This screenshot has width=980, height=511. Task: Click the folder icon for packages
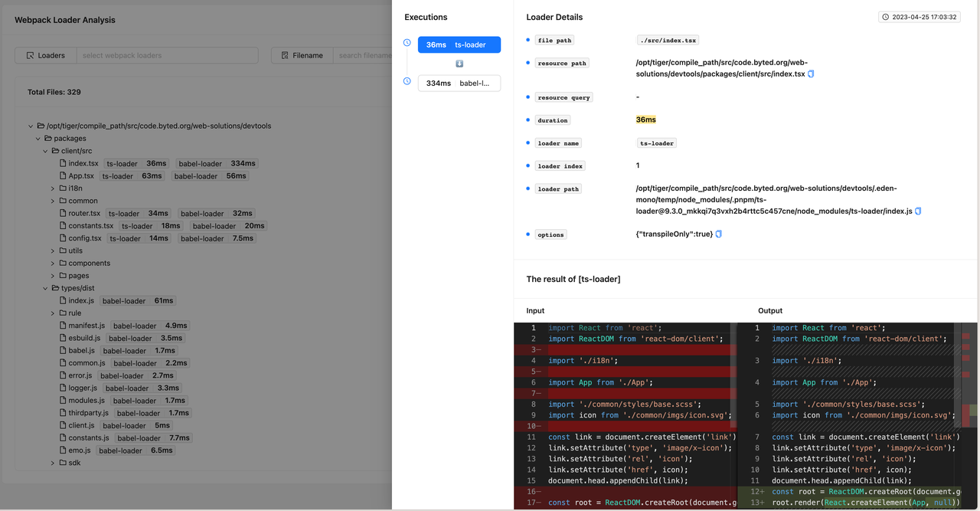[x=47, y=138]
